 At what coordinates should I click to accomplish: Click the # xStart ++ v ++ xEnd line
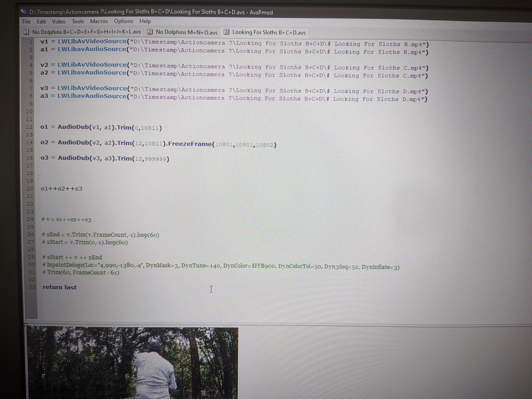coord(72,257)
